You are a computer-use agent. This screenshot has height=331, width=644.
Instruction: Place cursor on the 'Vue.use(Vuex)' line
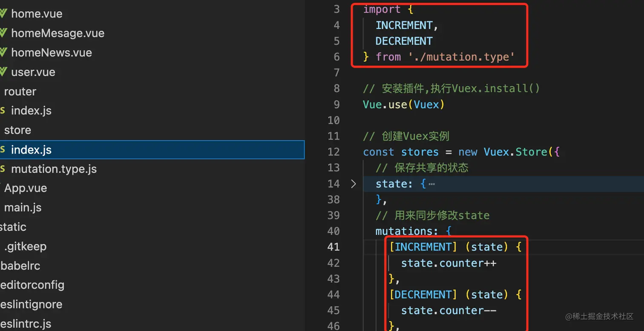click(x=404, y=104)
